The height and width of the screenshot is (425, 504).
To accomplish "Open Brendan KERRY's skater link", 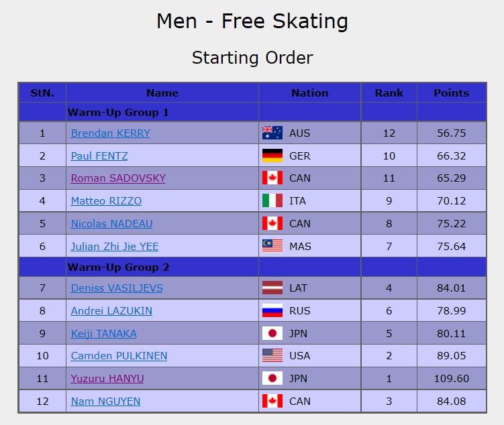I will [x=110, y=133].
